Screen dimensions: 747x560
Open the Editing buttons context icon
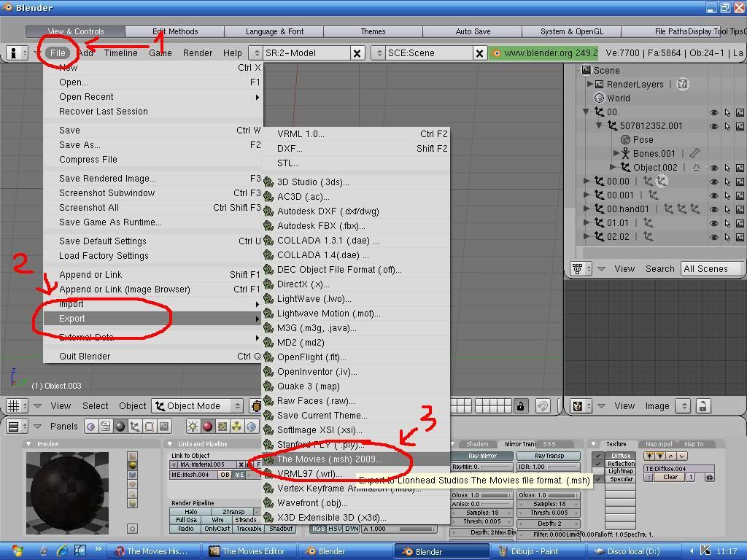point(149,426)
